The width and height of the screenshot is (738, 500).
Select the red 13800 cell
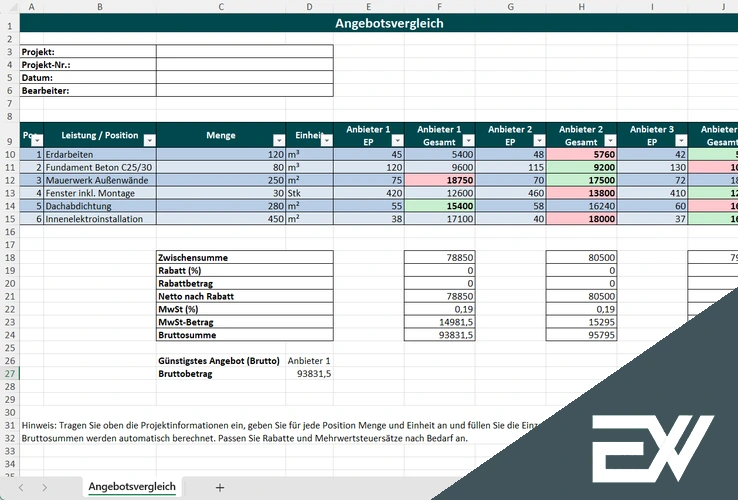(581, 193)
